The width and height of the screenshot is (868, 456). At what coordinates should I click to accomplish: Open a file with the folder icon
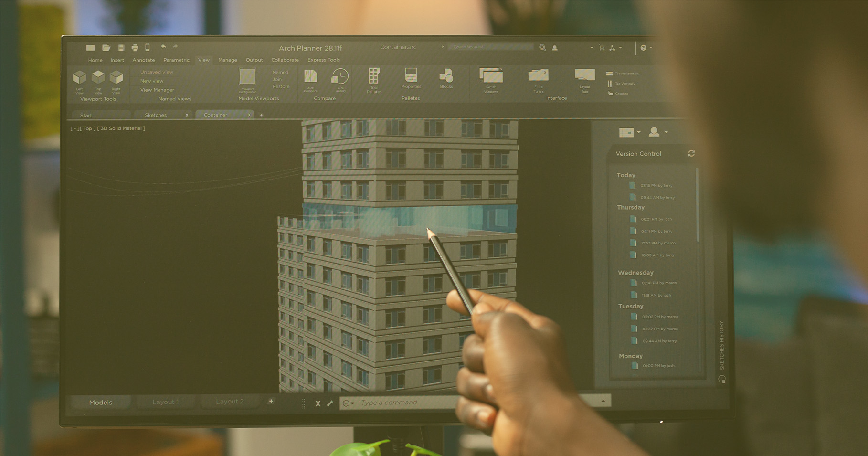point(106,48)
